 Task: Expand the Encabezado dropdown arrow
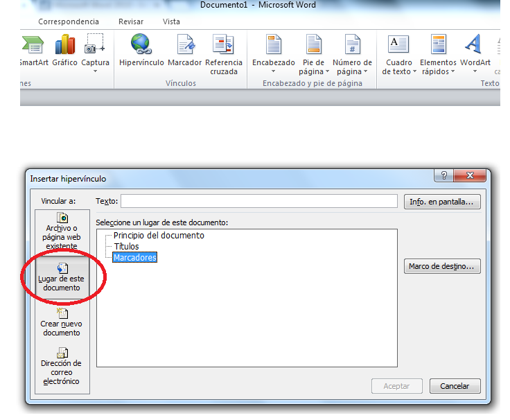point(274,71)
